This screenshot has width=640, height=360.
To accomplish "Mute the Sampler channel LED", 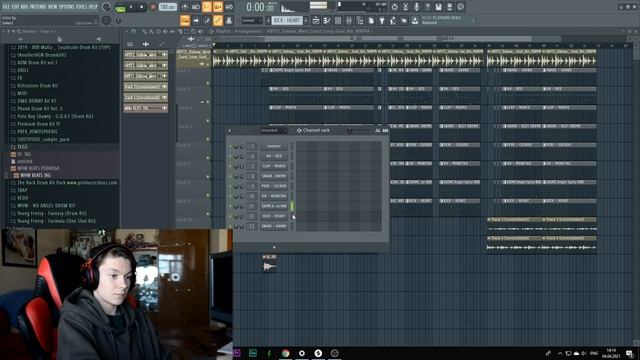I will click(230, 147).
